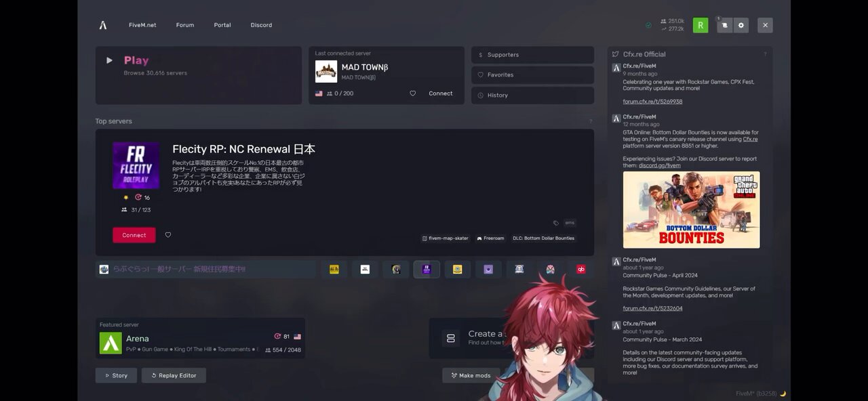
Task: Open the FiveM.net menu link
Action: (x=142, y=25)
